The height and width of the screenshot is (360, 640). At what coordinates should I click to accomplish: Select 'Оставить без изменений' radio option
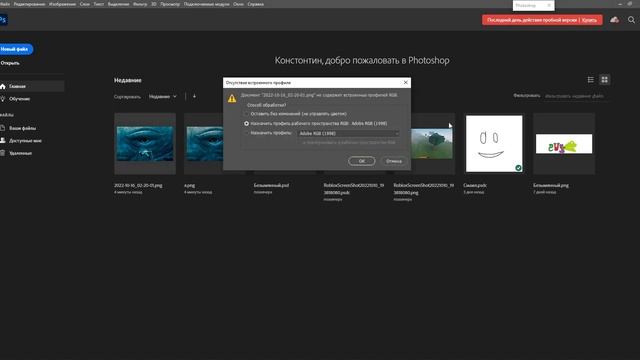coord(246,114)
